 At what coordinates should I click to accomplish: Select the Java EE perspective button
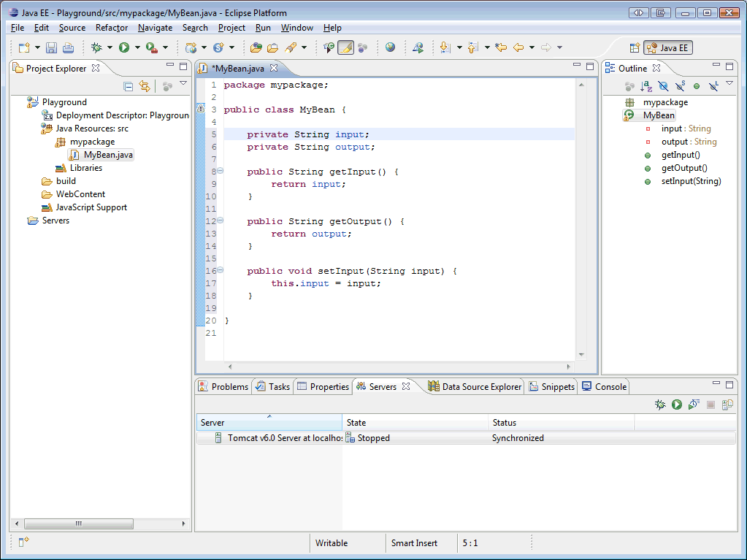(x=668, y=47)
